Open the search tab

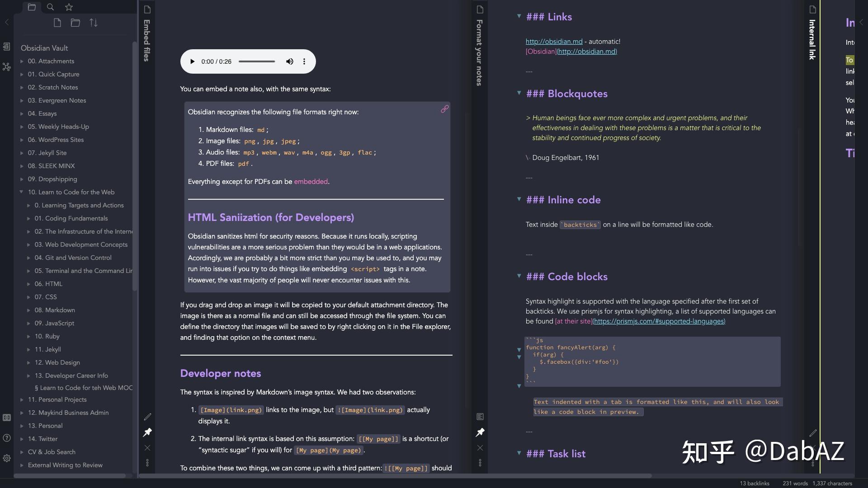pyautogui.click(x=50, y=7)
